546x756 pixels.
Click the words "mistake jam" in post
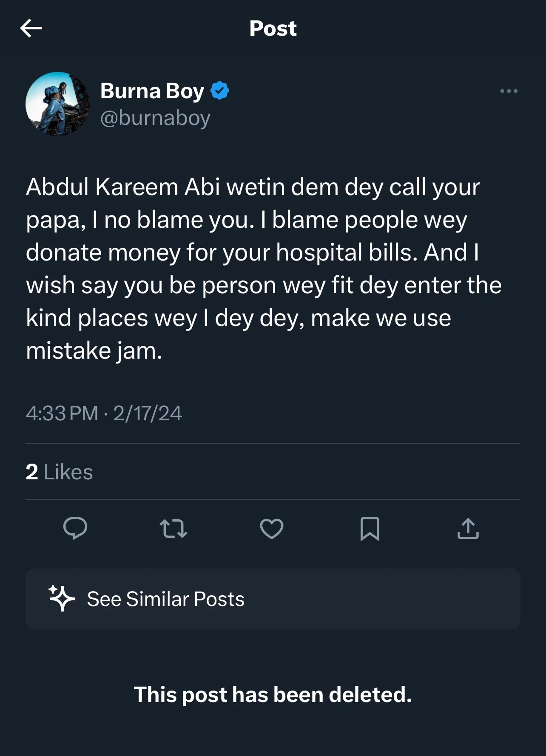tap(94, 351)
